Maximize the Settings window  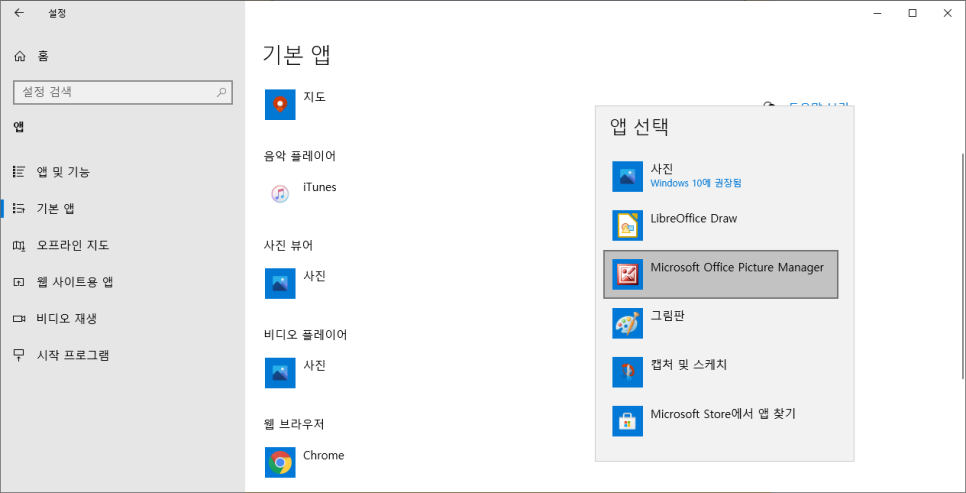pos(912,13)
